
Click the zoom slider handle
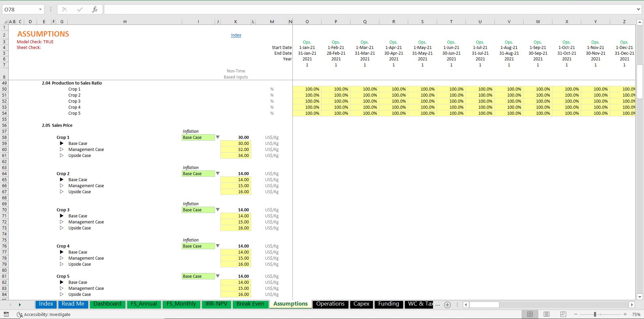(x=595, y=314)
